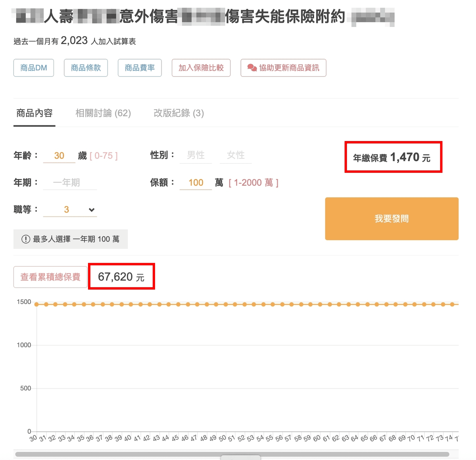Click the horizontal chart scrollbar

pyautogui.click(x=232, y=454)
